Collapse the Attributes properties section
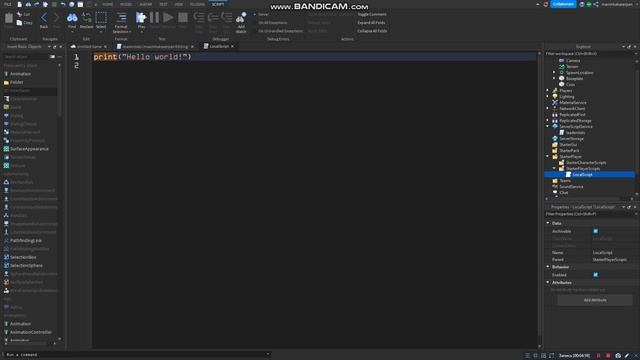This screenshot has height=360, width=640. click(x=548, y=282)
